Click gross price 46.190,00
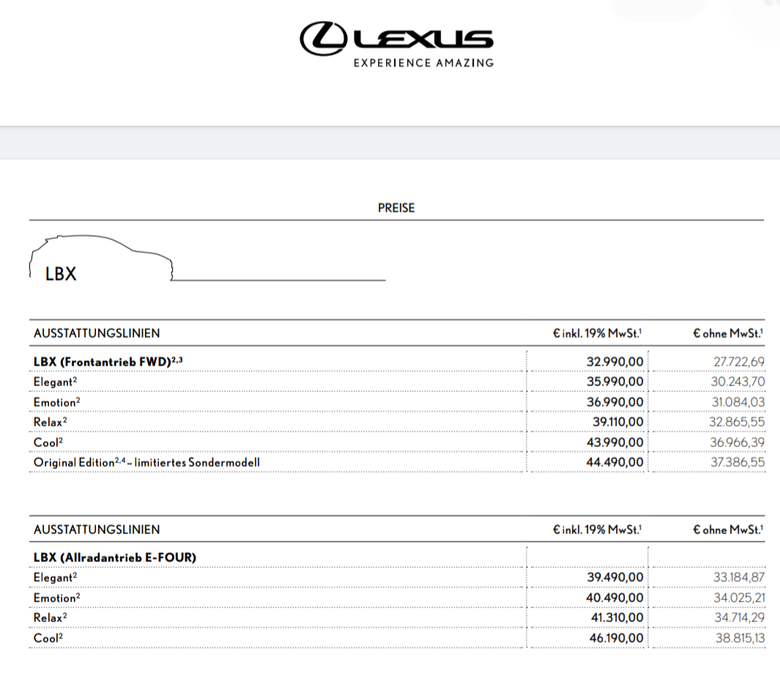Viewport: 780px width, 685px height. [x=616, y=638]
